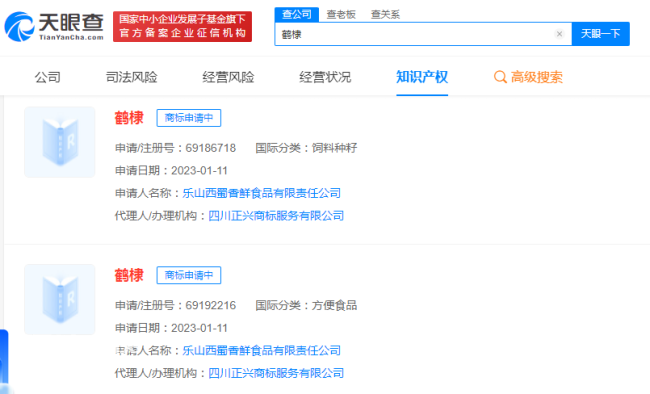Click 申请日期 2023-01-11 in second entry
This screenshot has width=650, height=394.
(x=171, y=328)
